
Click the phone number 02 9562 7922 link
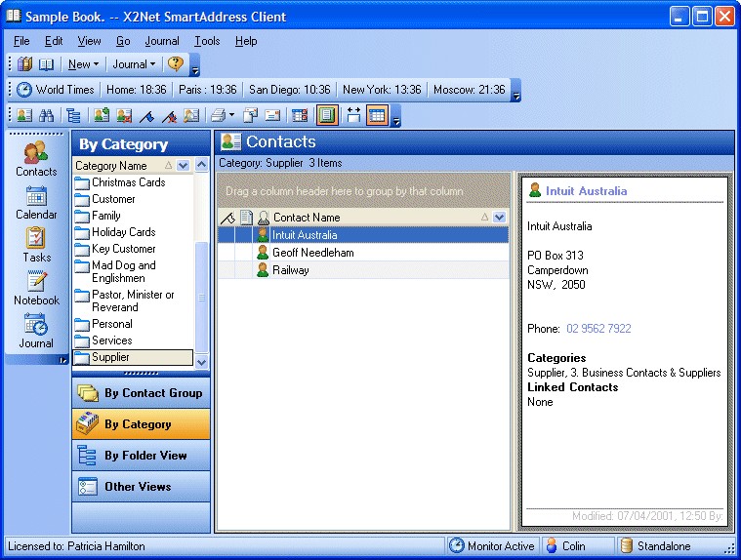598,329
